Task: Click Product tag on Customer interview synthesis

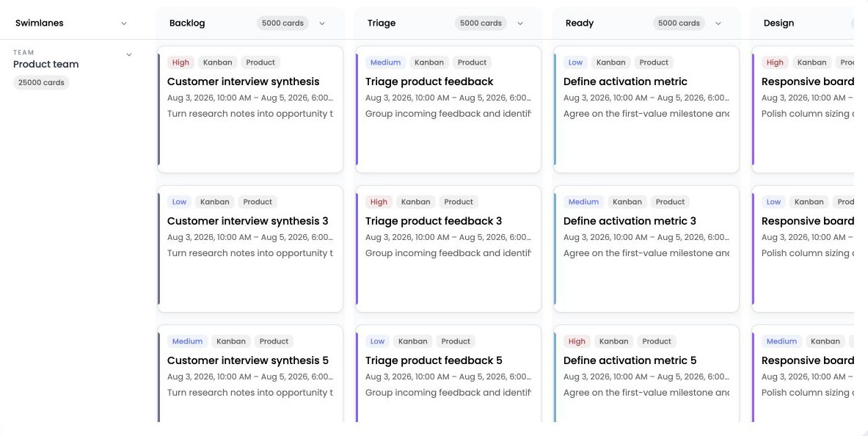Action: click(260, 62)
